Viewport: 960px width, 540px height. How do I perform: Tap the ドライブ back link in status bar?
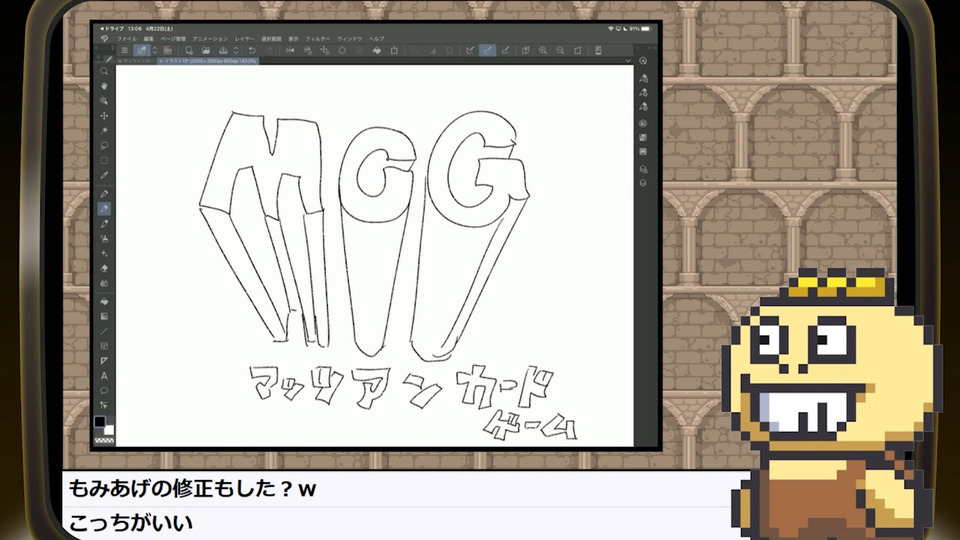(111, 29)
